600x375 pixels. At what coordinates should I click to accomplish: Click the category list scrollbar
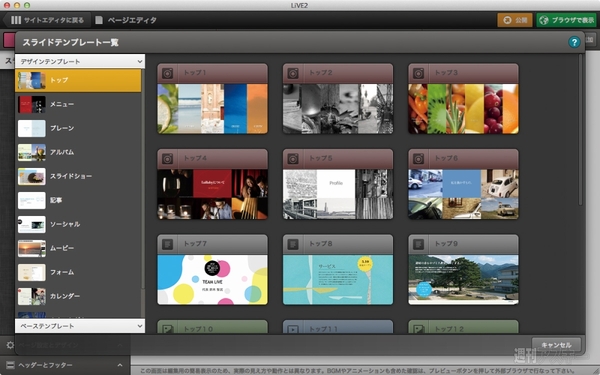pos(143,180)
